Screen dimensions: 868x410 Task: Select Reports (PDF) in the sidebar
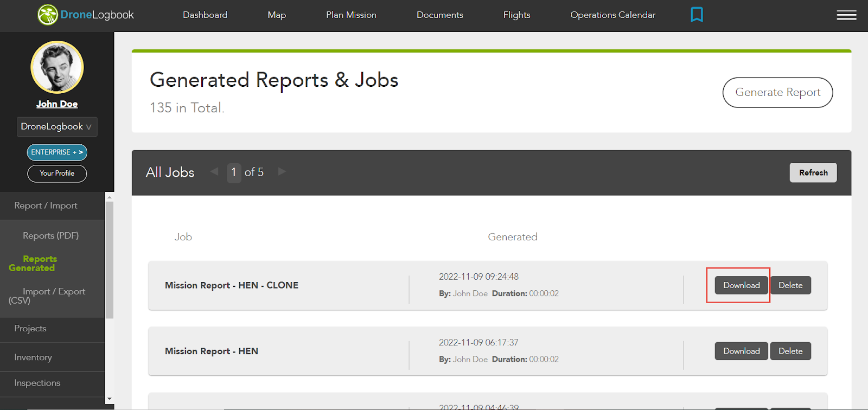[x=50, y=235]
